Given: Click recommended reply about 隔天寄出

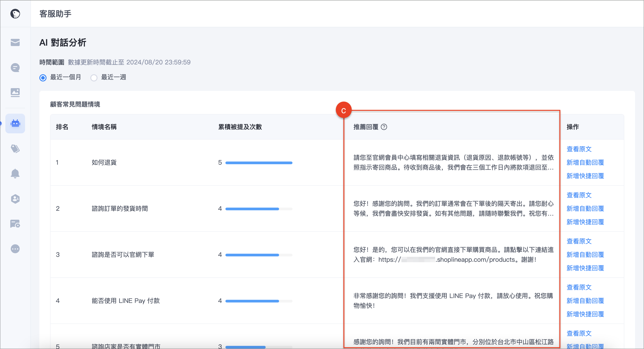Looking at the screenshot, I should coord(453,209).
